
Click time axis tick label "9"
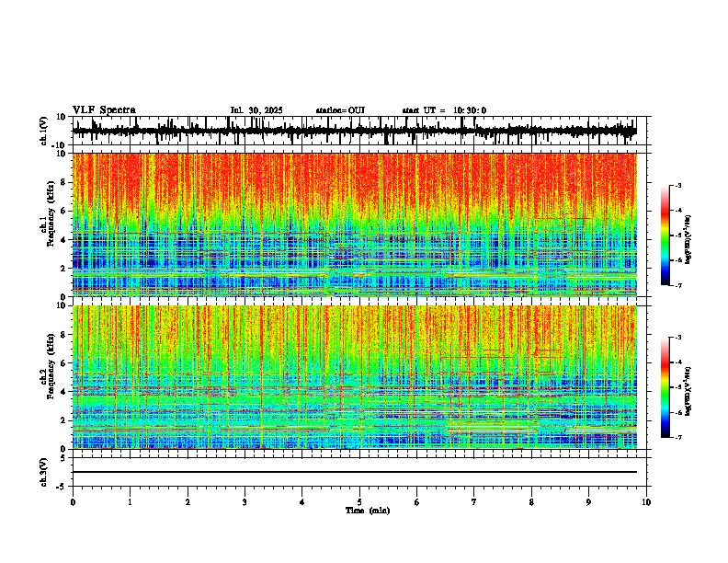click(588, 502)
